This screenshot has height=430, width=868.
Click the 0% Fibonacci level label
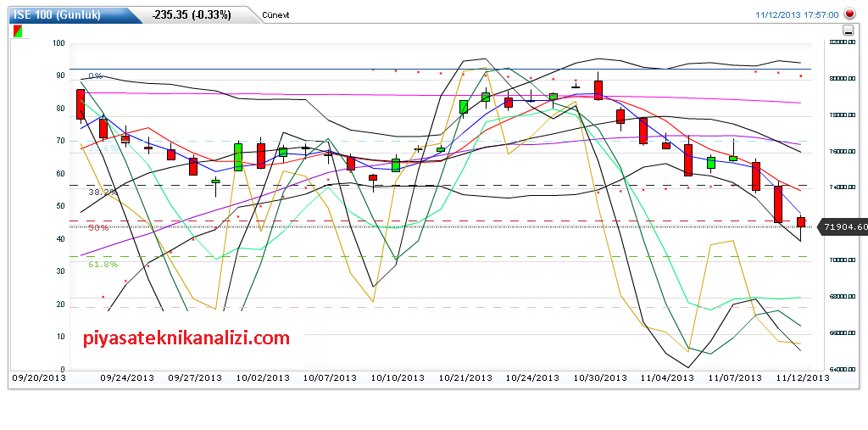[95, 76]
